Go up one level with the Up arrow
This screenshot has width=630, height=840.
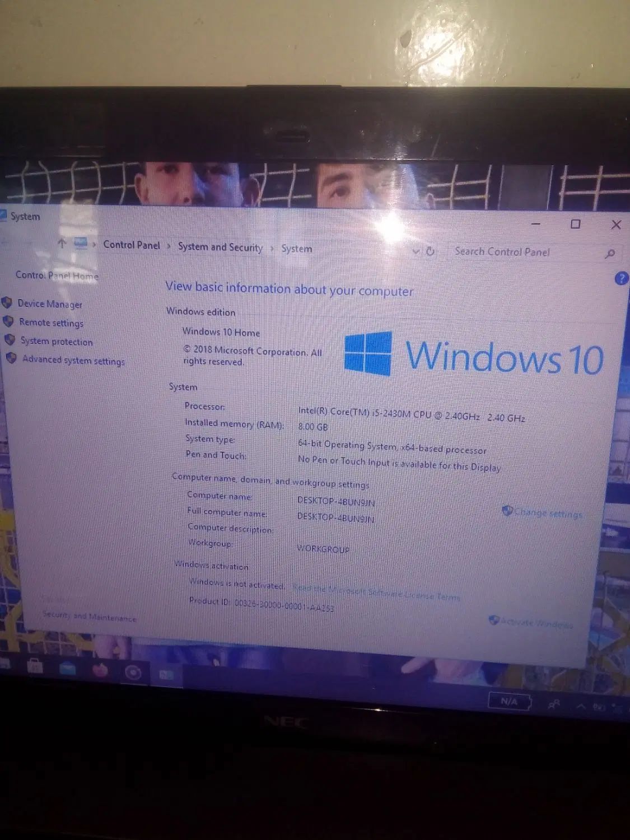click(x=62, y=243)
